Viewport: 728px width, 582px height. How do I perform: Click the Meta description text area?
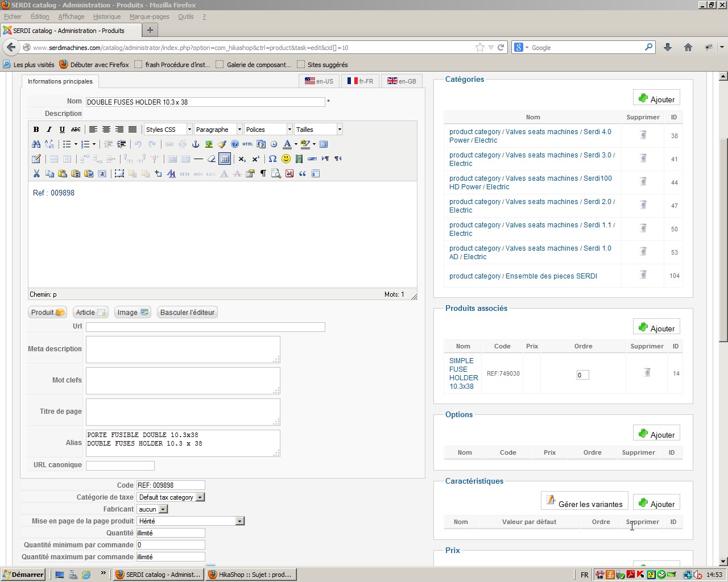point(183,349)
